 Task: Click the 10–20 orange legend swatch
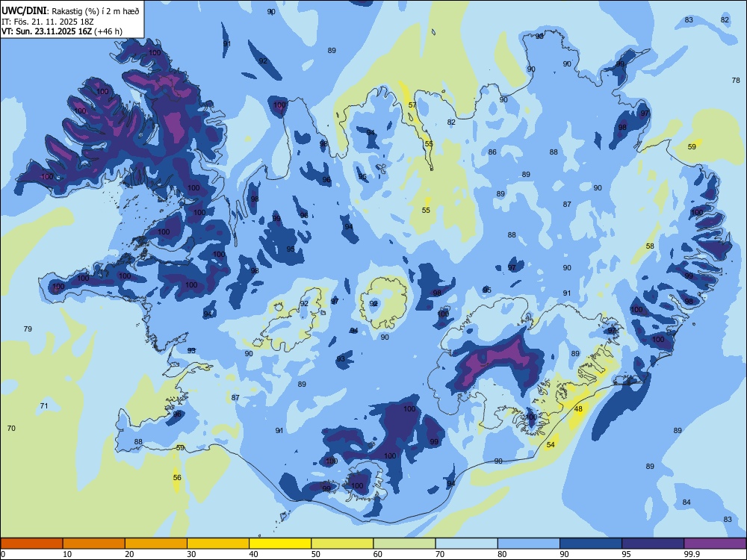(94, 544)
